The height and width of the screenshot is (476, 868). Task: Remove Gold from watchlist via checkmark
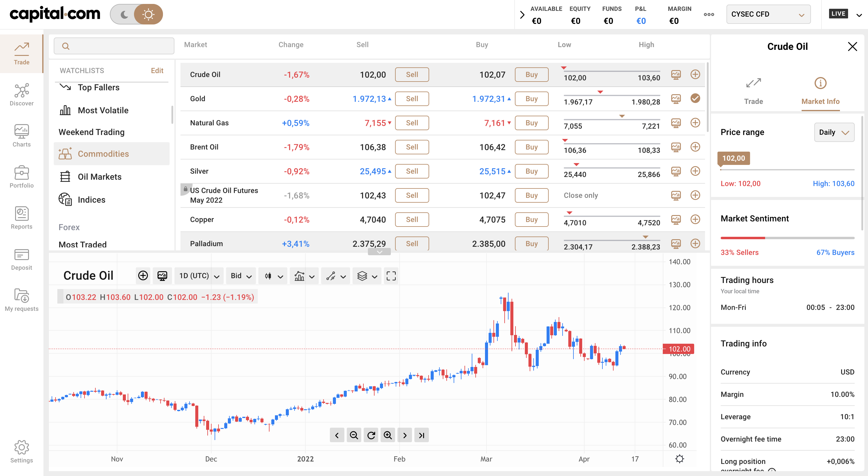[695, 98]
